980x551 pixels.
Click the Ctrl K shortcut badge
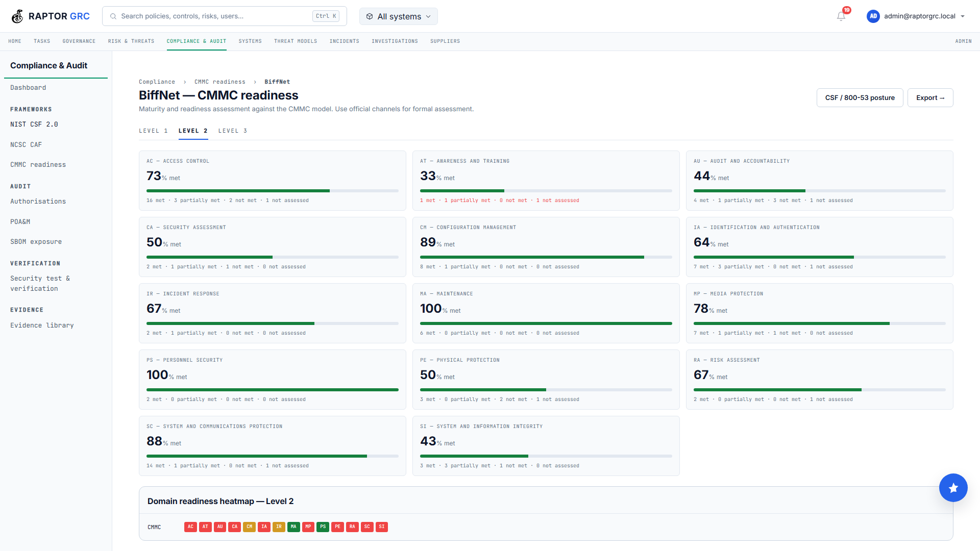coord(326,16)
